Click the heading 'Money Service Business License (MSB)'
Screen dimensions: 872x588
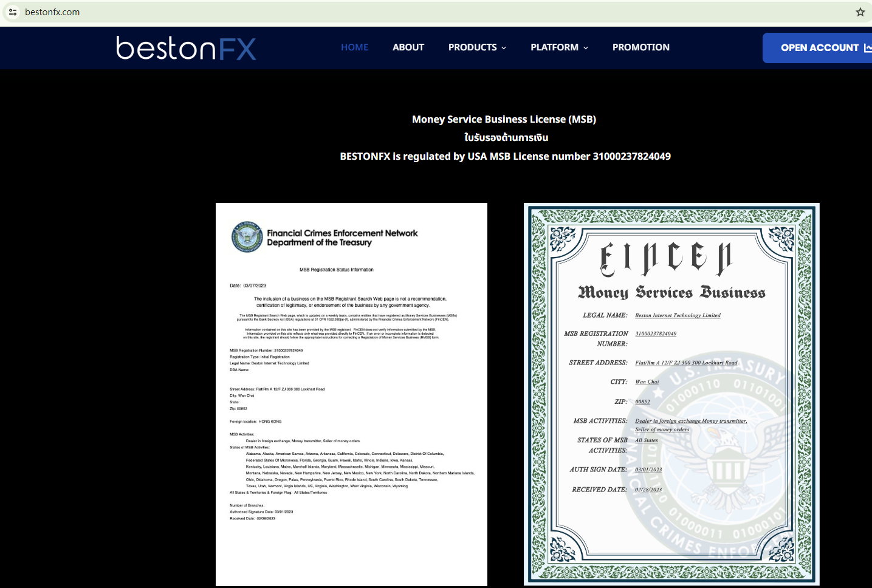coord(504,119)
